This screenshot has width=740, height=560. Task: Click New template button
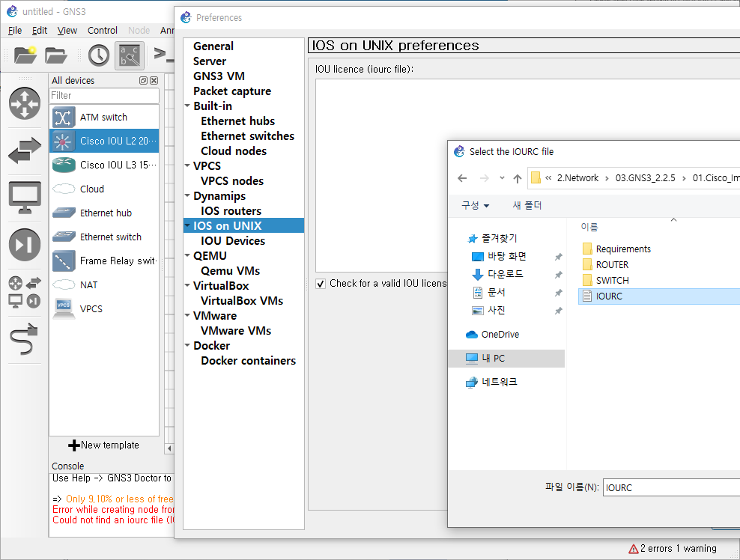pyautogui.click(x=104, y=445)
